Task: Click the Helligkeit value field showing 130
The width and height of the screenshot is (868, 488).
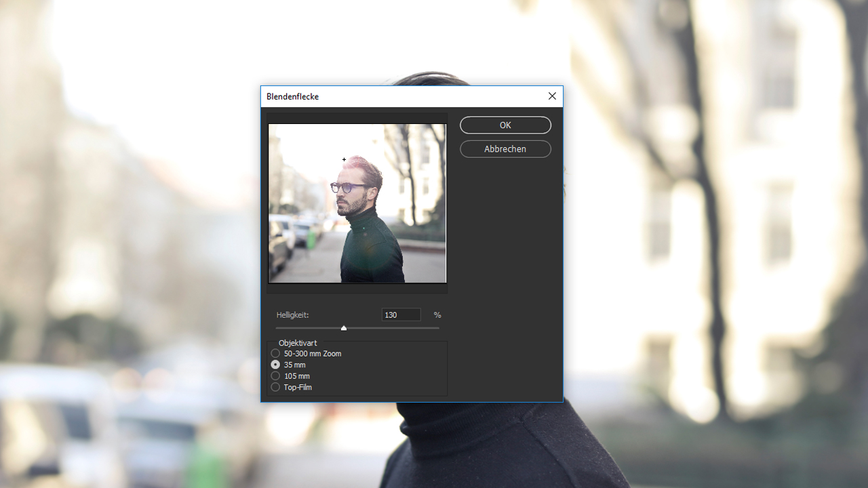Action: tap(401, 315)
